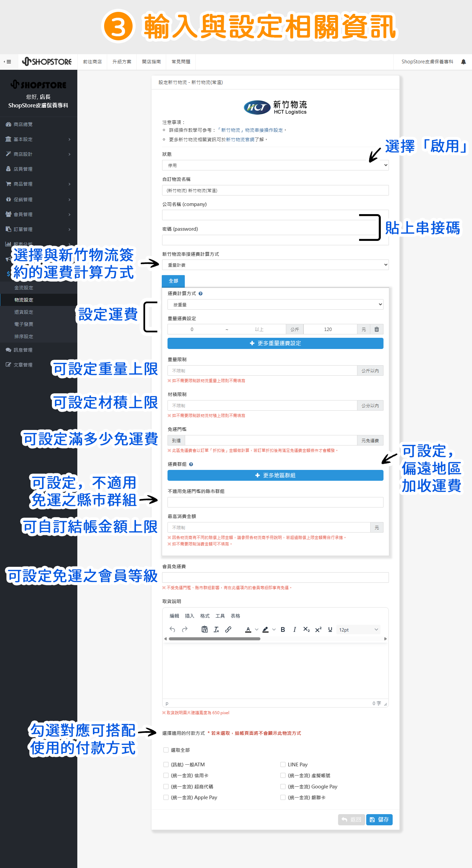Image resolution: width=472 pixels, height=868 pixels.
Task: Expand 促銷管理 in the sidebar
Action: point(39,200)
